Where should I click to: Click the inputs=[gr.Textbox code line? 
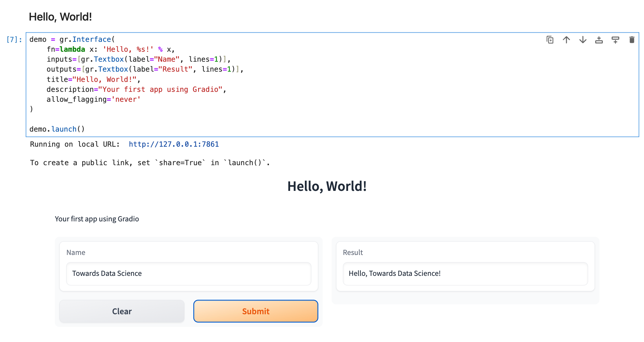(139, 59)
